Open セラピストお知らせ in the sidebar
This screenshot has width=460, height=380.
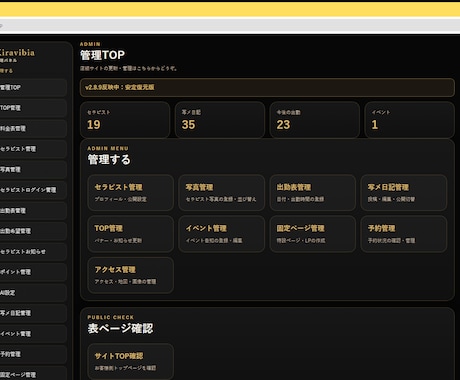(33, 252)
